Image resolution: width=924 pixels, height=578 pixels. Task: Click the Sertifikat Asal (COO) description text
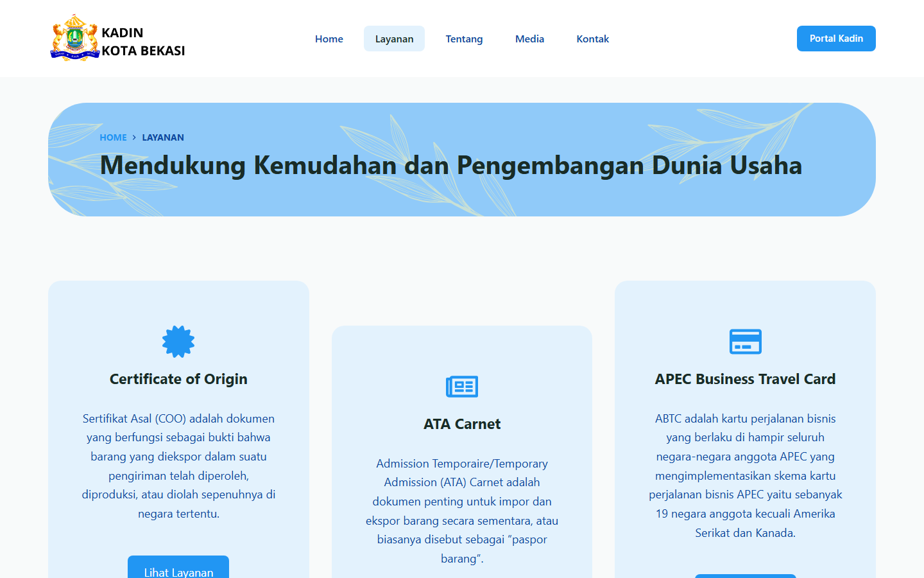(178, 466)
